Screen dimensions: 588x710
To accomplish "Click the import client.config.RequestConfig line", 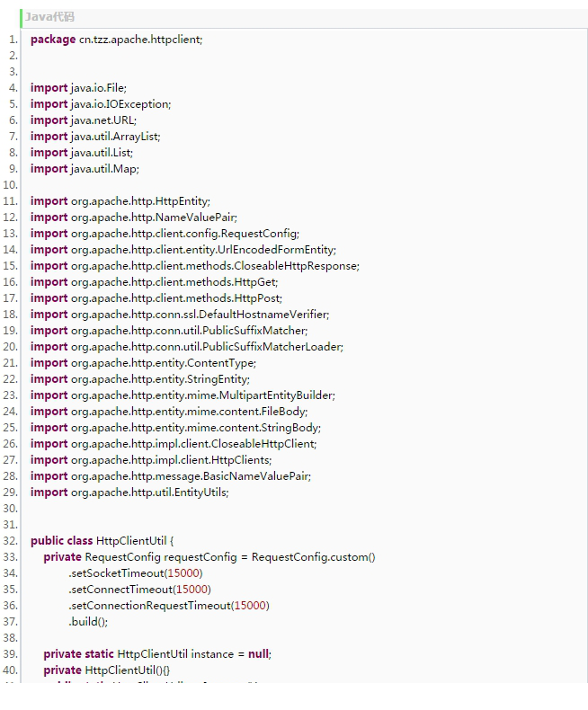I will 165,234.
